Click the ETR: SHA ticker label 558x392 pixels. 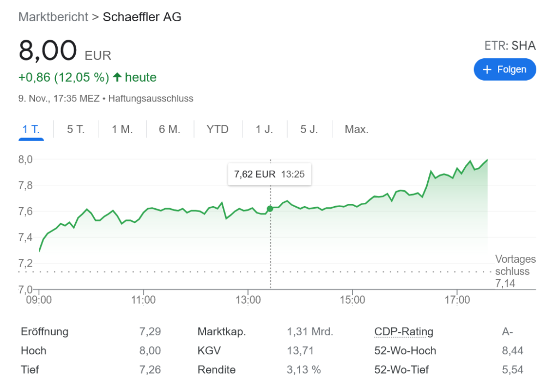[x=510, y=45]
